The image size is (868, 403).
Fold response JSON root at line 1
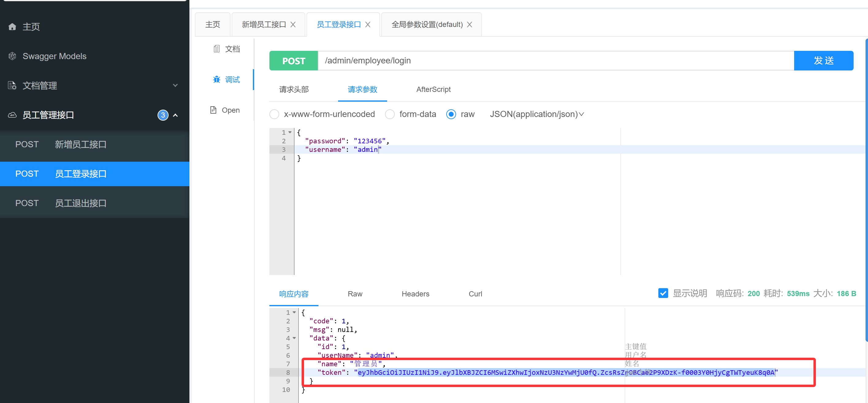pos(294,312)
